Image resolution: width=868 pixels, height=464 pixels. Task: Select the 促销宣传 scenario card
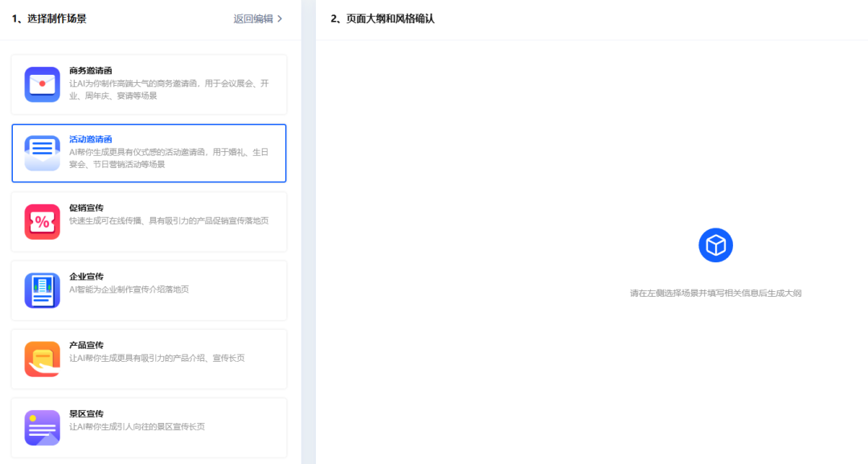149,220
